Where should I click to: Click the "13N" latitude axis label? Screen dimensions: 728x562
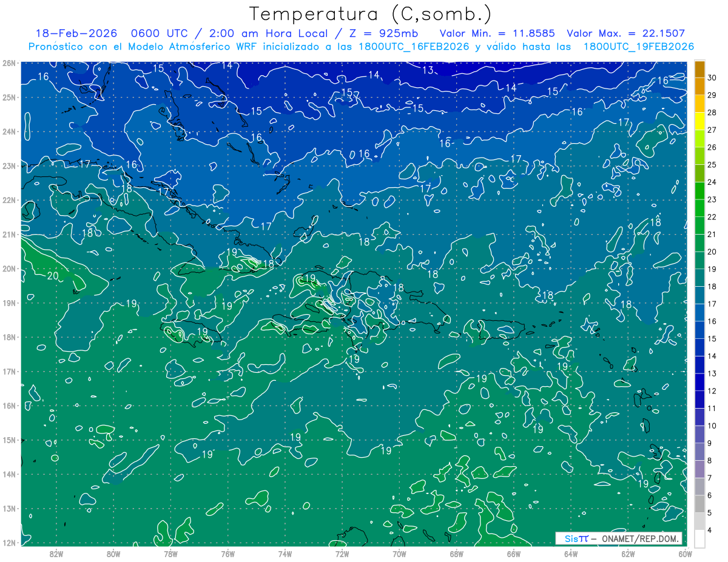9,509
